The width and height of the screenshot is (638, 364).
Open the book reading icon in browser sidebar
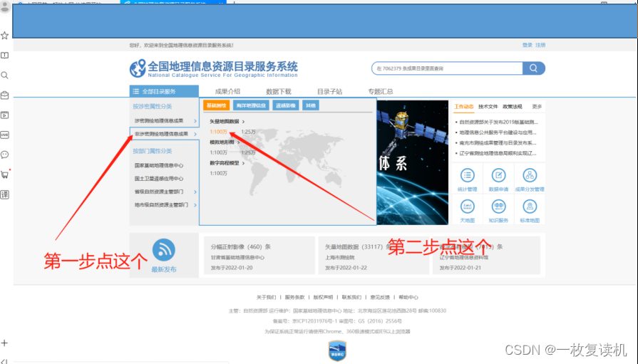click(x=5, y=56)
